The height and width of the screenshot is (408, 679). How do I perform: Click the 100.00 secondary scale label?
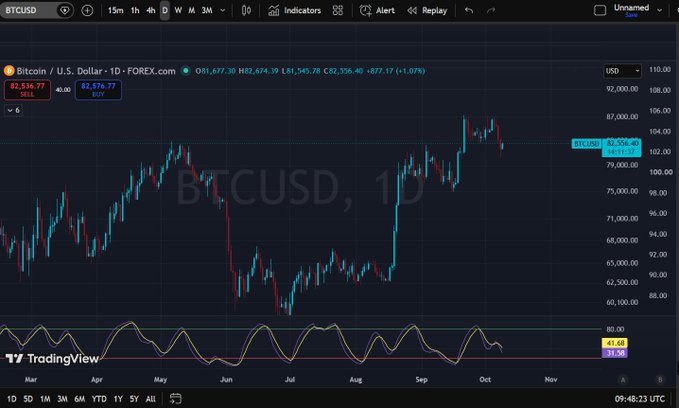[x=661, y=172]
